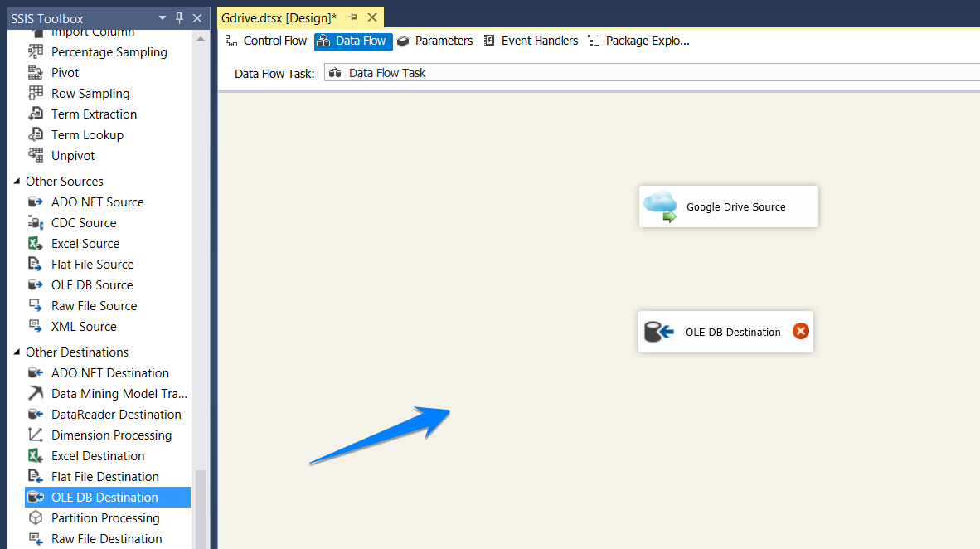Click the DataReader Destination icon
Image resolution: width=980 pixels, height=549 pixels.
[36, 414]
